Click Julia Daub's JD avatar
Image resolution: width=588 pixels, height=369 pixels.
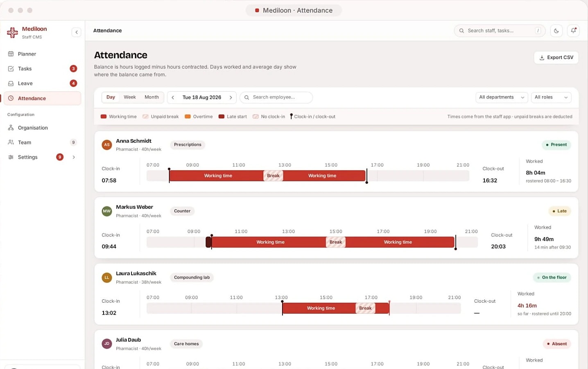click(x=107, y=344)
